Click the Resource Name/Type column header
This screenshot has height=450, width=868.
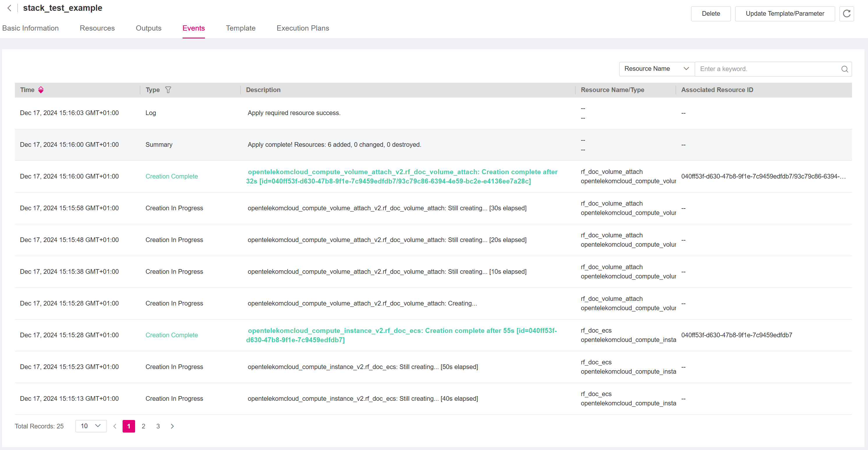(x=612, y=90)
